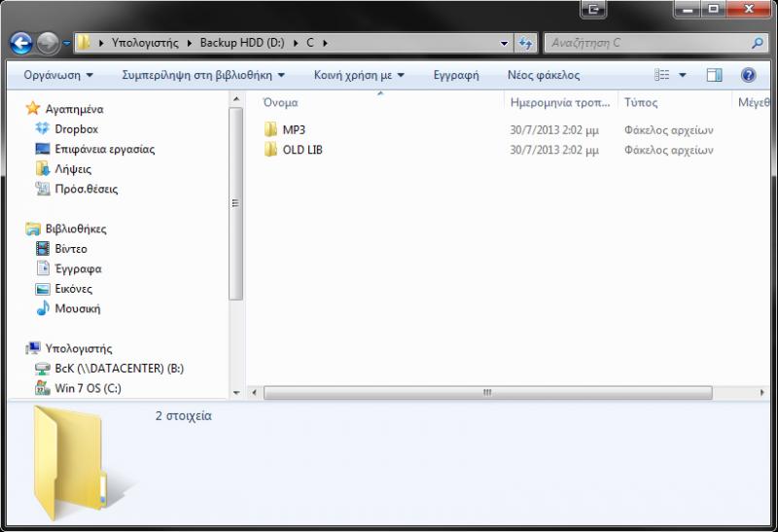778x532 pixels.
Task: Open the view options dropdown arrow
Action: pos(683,76)
